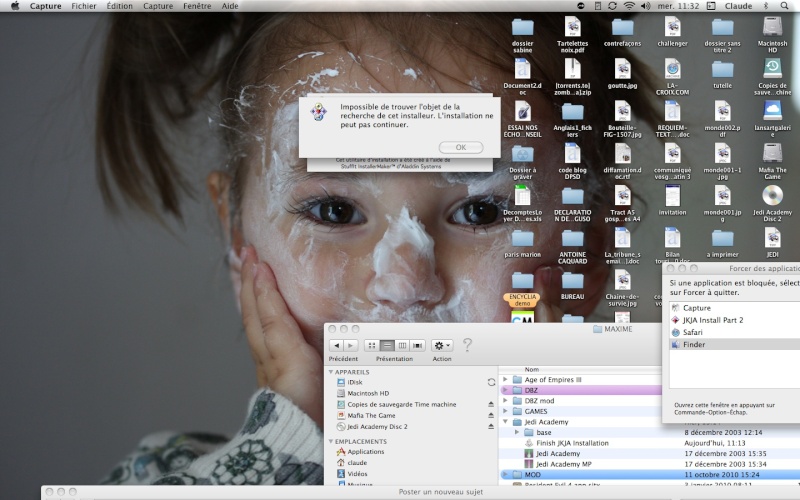Expand the DBZ folder triangle

pyautogui.click(x=505, y=390)
